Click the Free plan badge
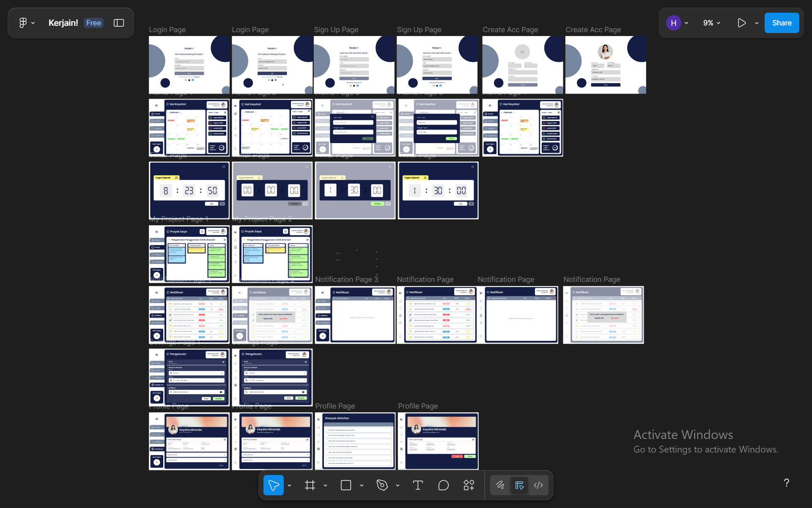The height and width of the screenshot is (508, 812). tap(93, 23)
